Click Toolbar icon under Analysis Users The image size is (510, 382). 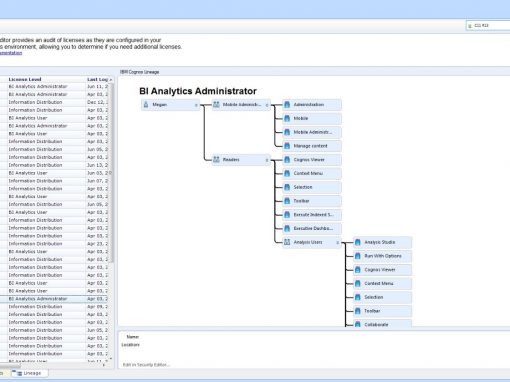pyautogui.click(x=358, y=311)
